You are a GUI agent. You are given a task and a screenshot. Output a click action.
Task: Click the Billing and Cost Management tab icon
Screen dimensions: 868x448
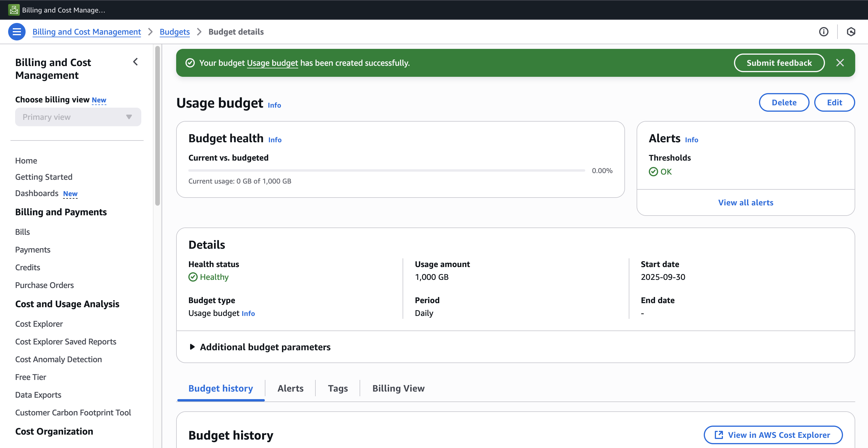point(14,10)
